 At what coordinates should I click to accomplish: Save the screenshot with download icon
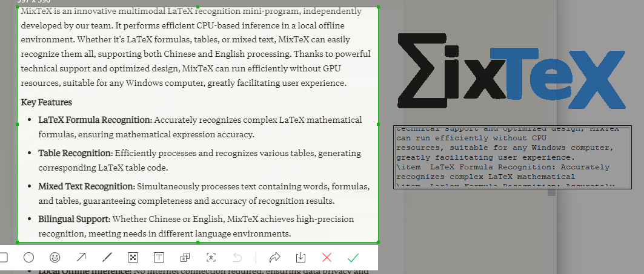tap(300, 258)
